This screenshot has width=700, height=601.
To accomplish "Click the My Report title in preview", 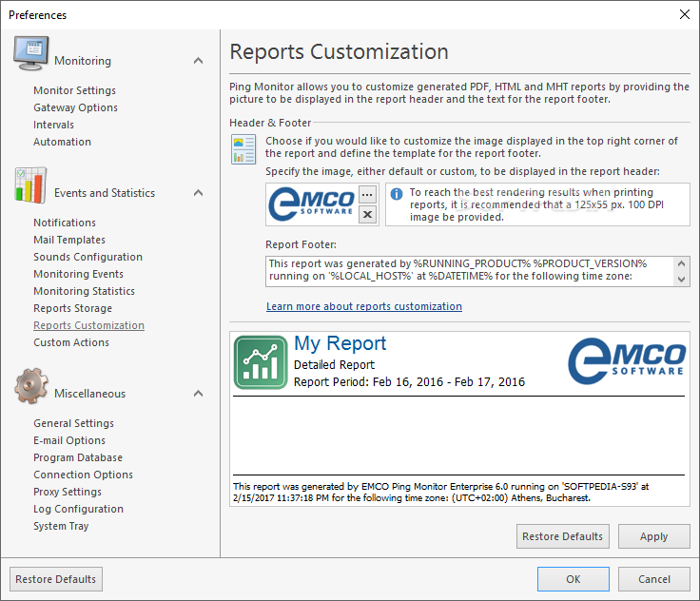I will pos(340,343).
